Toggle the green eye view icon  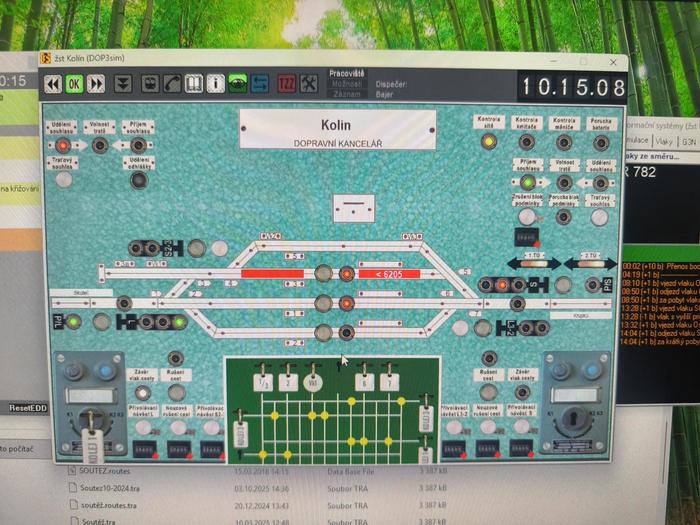(238, 84)
